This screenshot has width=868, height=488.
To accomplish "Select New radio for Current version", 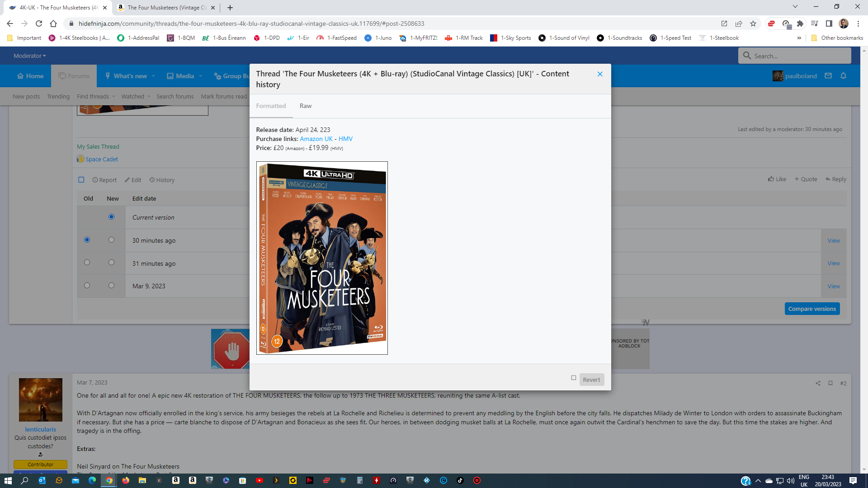I will click(111, 217).
